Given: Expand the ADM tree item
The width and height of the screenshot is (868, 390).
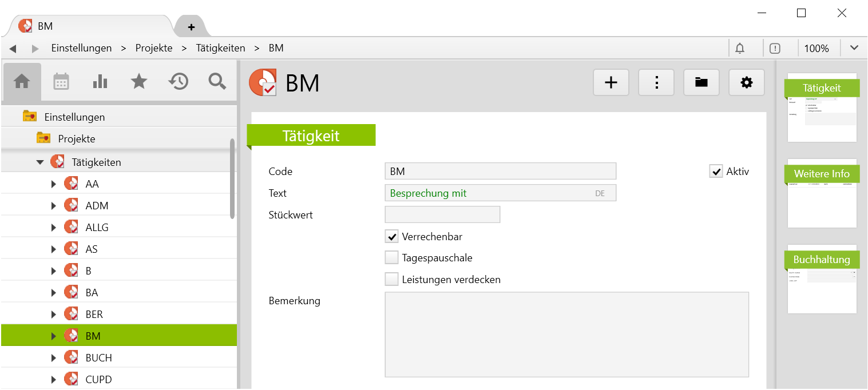Looking at the screenshot, I should click(54, 206).
